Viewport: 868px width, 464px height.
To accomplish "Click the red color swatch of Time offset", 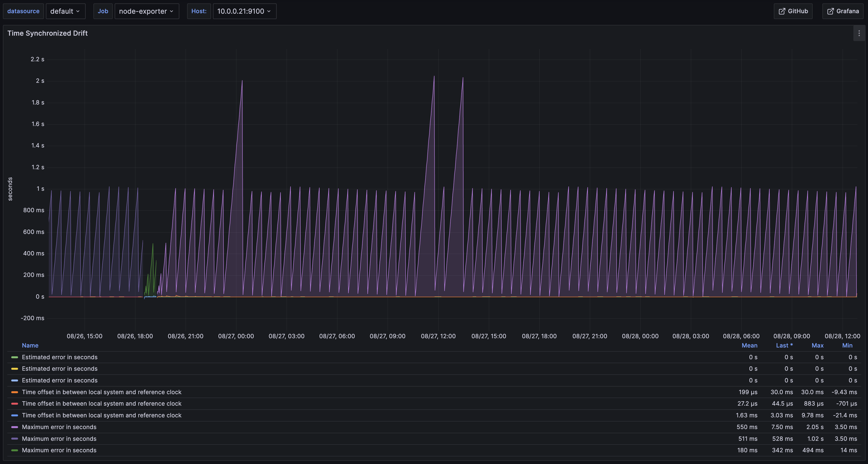I will tap(15, 404).
